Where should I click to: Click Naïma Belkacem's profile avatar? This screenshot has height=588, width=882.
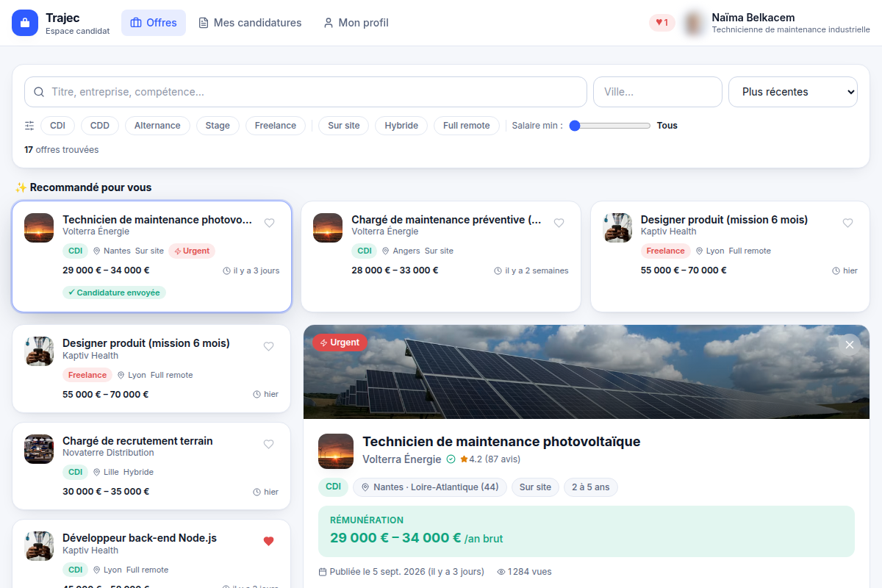point(693,23)
